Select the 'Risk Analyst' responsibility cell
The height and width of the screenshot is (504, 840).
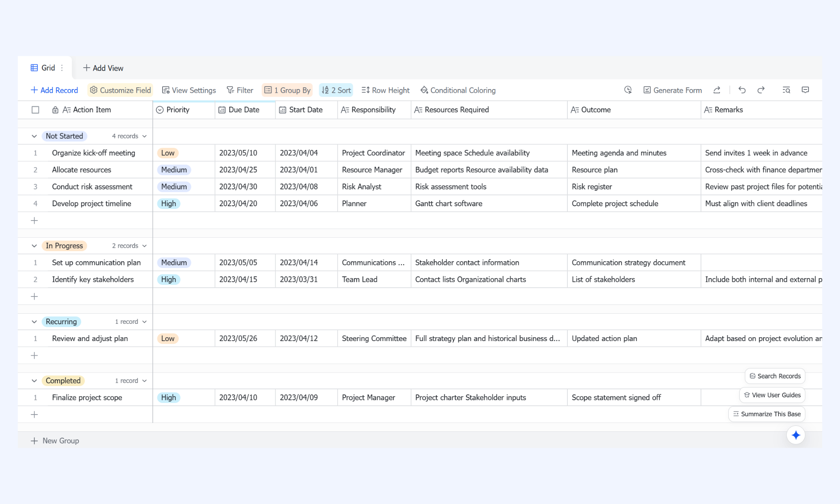374,187
